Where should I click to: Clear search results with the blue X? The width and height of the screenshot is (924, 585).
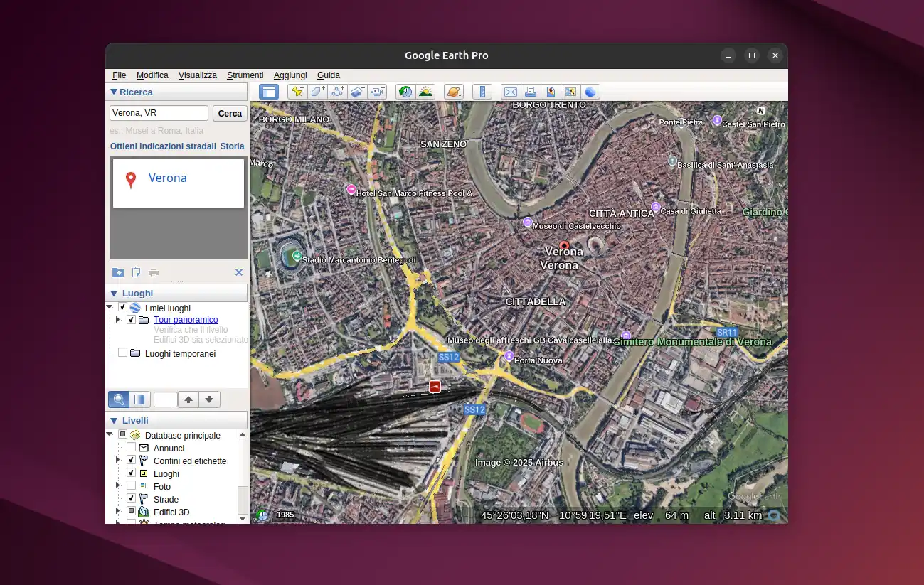pos(239,272)
